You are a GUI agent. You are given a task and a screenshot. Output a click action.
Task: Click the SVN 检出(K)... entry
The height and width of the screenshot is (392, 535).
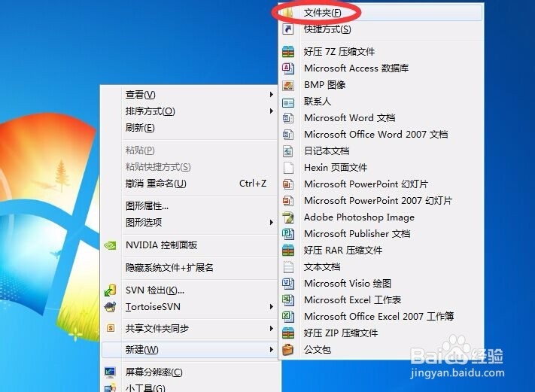click(190, 290)
